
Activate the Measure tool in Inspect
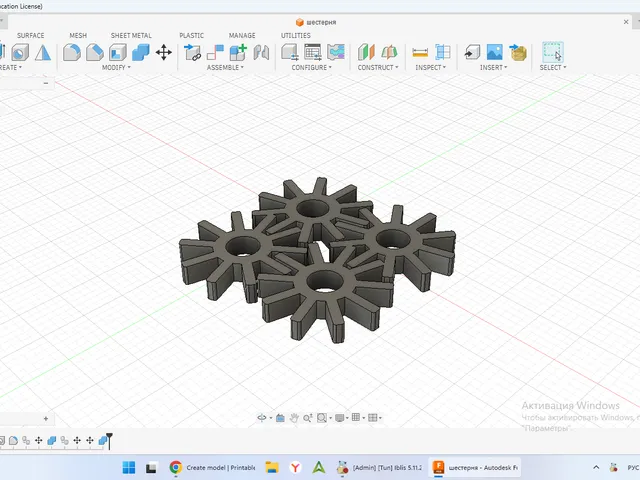[420, 52]
